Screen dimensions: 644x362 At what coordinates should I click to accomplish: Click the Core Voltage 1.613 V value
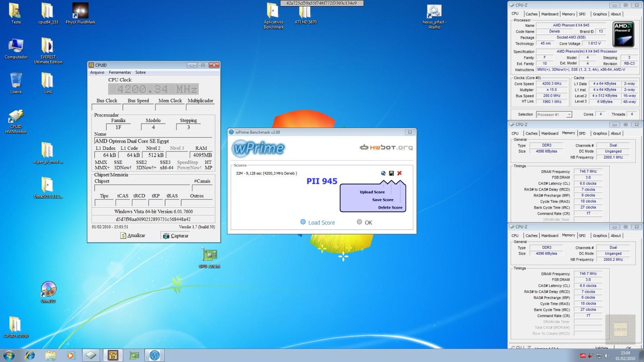point(594,43)
